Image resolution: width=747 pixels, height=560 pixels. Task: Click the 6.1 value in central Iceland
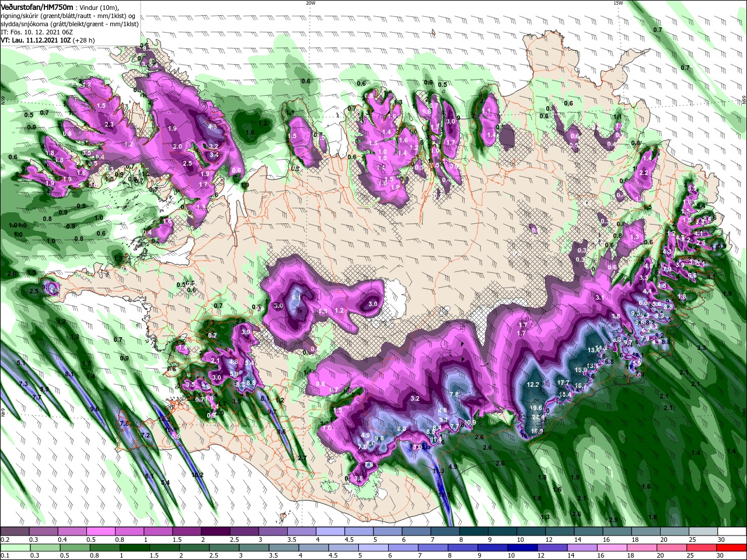click(296, 297)
